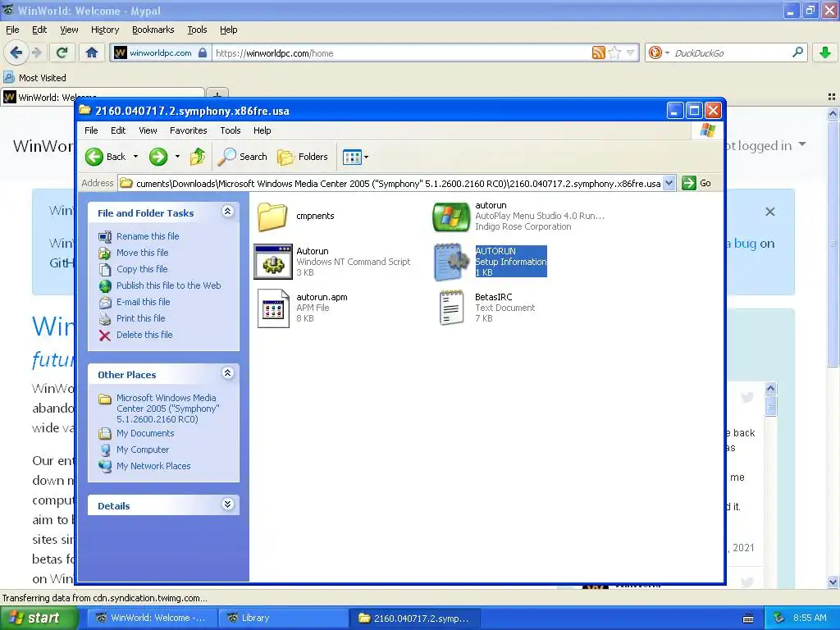The height and width of the screenshot is (630, 840).
Task: Click Mypal browser Home icon
Action: point(92,52)
